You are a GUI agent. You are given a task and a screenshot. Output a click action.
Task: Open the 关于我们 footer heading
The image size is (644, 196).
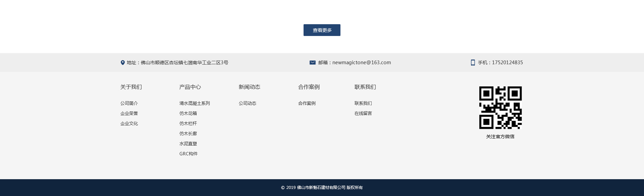[131, 87]
